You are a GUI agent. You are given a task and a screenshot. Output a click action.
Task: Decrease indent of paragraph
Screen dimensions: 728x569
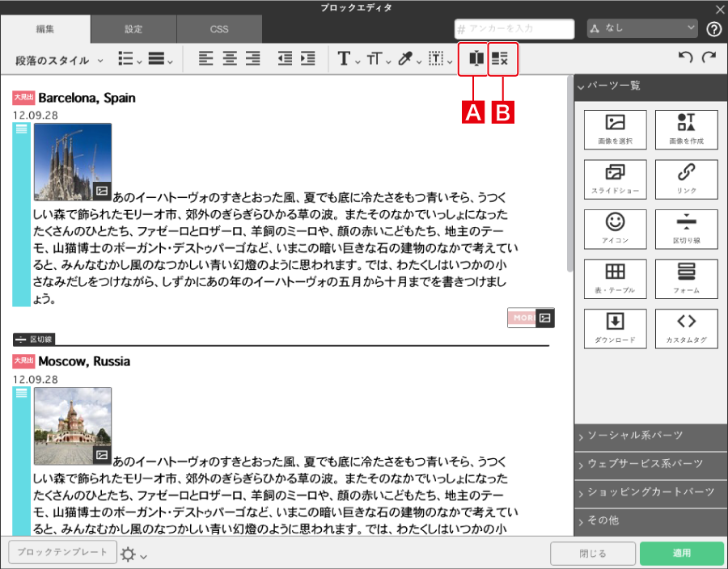285,59
